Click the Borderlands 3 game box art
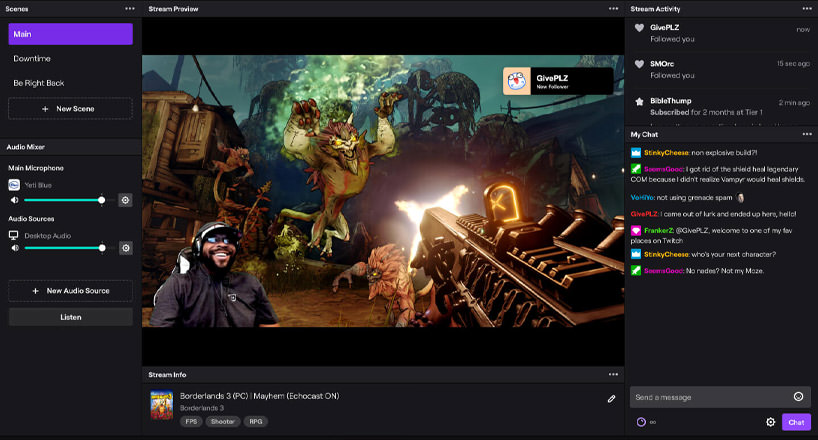The image size is (818, 440). pyautogui.click(x=162, y=406)
